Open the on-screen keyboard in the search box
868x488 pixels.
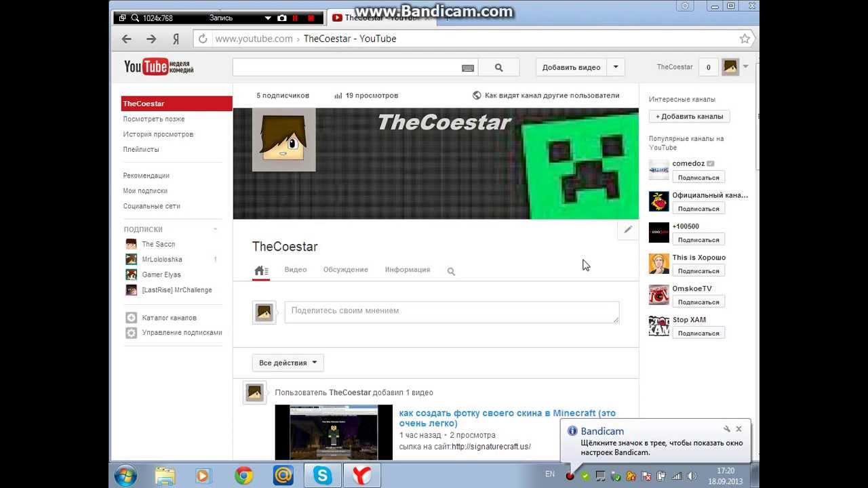click(468, 68)
